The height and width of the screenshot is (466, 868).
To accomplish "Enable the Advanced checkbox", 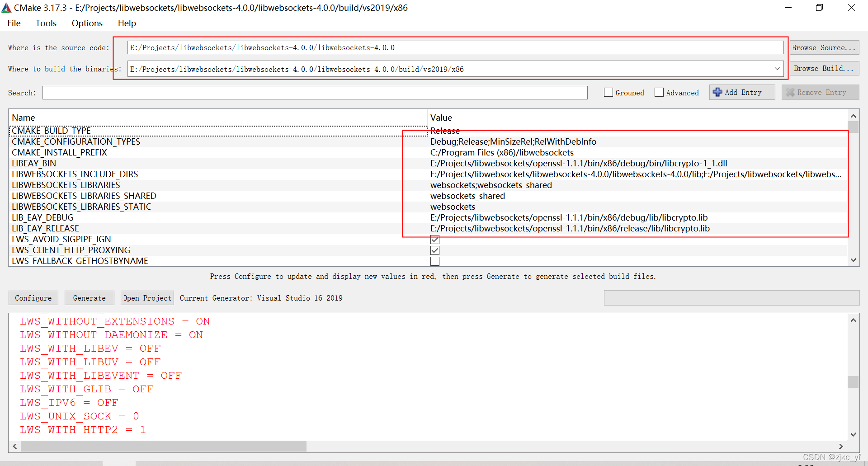I will pyautogui.click(x=659, y=92).
